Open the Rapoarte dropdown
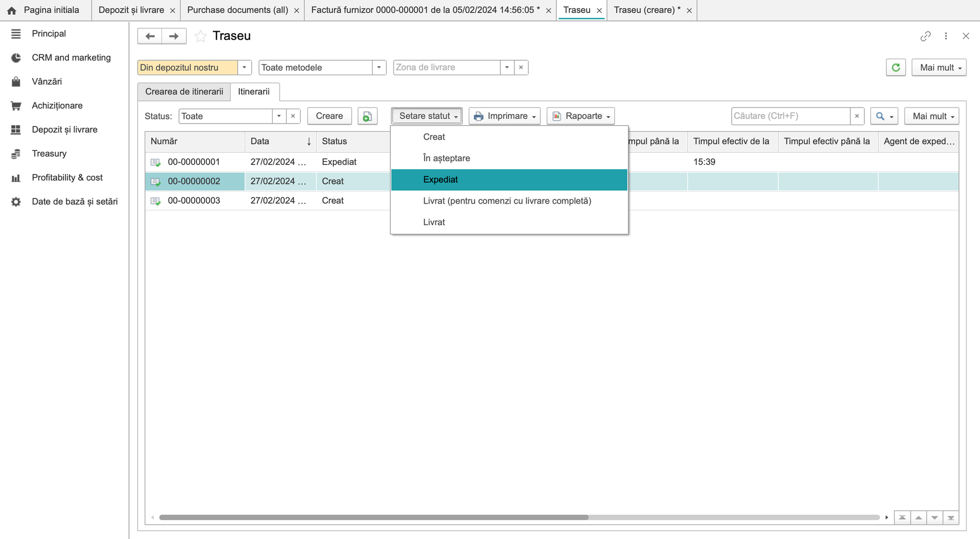 click(581, 116)
